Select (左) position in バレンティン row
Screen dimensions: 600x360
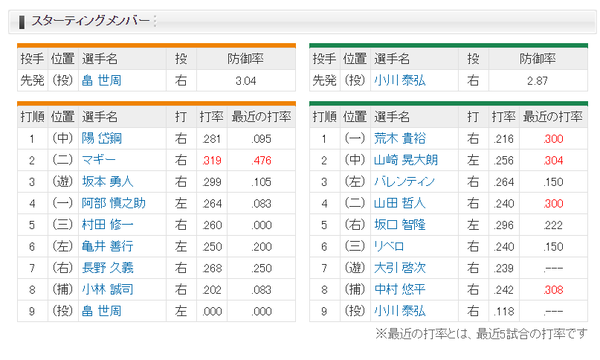[355, 181]
